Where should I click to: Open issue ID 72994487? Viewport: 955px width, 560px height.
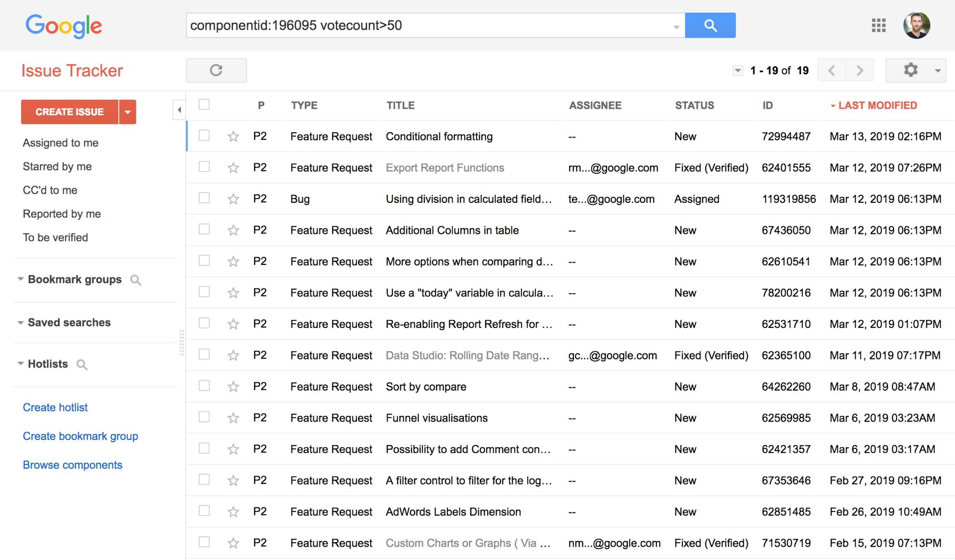(786, 137)
